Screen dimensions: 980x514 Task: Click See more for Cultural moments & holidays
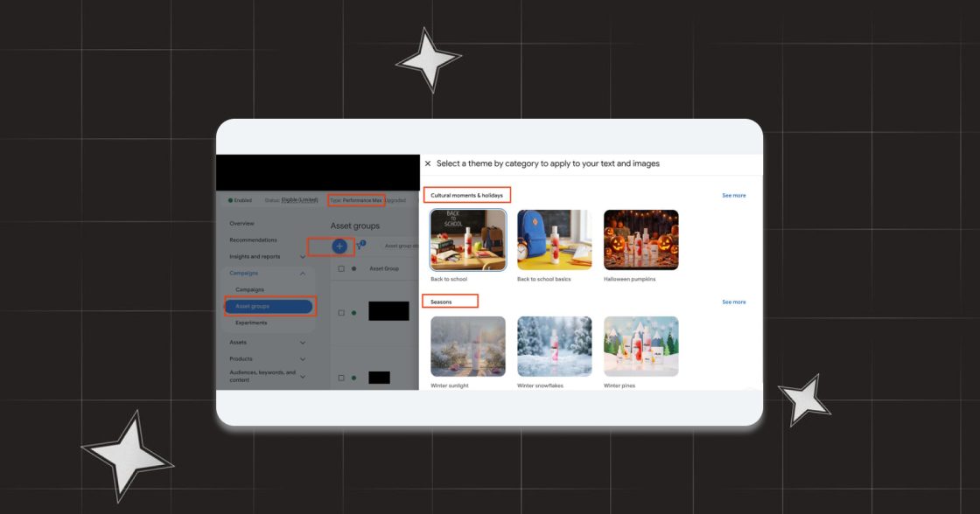[x=734, y=196]
